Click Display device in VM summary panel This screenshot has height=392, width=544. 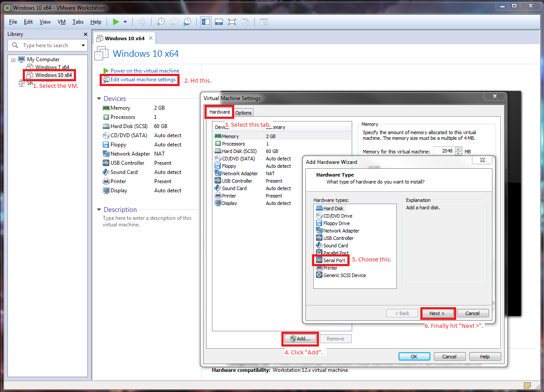point(119,191)
